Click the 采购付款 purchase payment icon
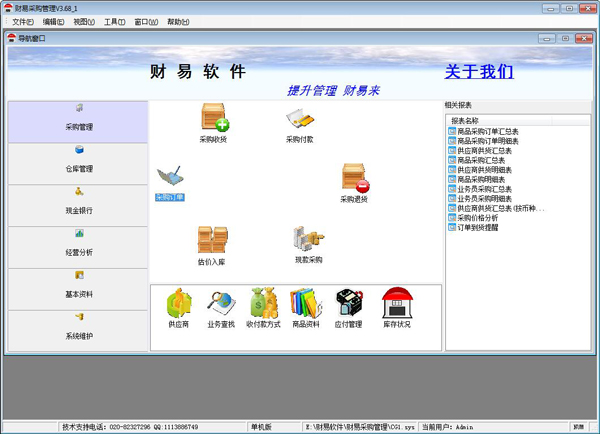Viewport: 600px width, 434px height. click(x=299, y=119)
